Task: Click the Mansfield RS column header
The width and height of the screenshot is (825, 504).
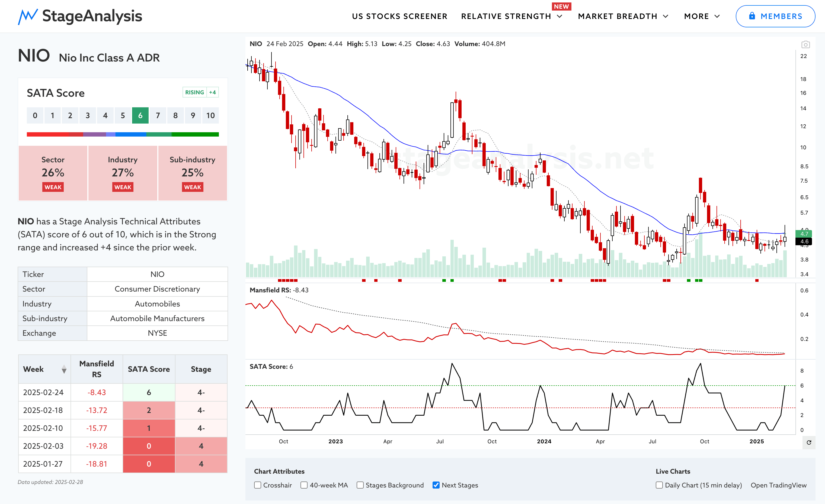Action: 97,369
